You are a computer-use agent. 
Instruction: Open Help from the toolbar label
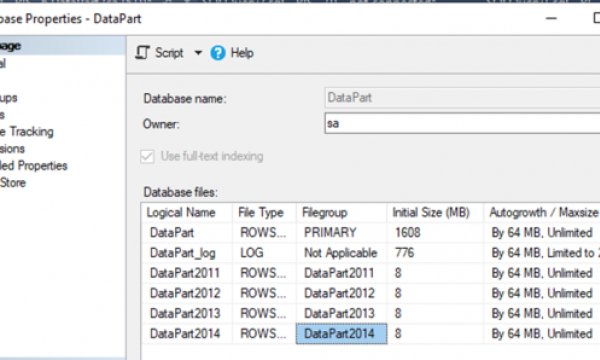click(x=242, y=53)
